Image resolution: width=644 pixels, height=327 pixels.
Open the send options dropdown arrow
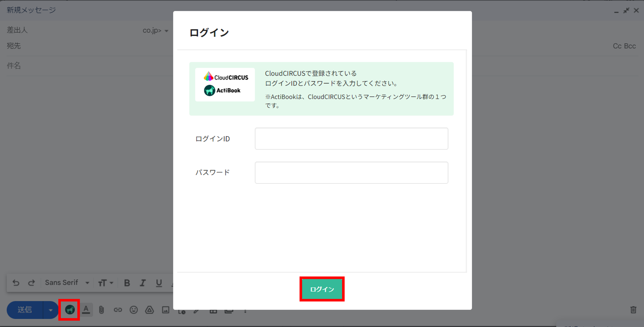[x=51, y=310]
